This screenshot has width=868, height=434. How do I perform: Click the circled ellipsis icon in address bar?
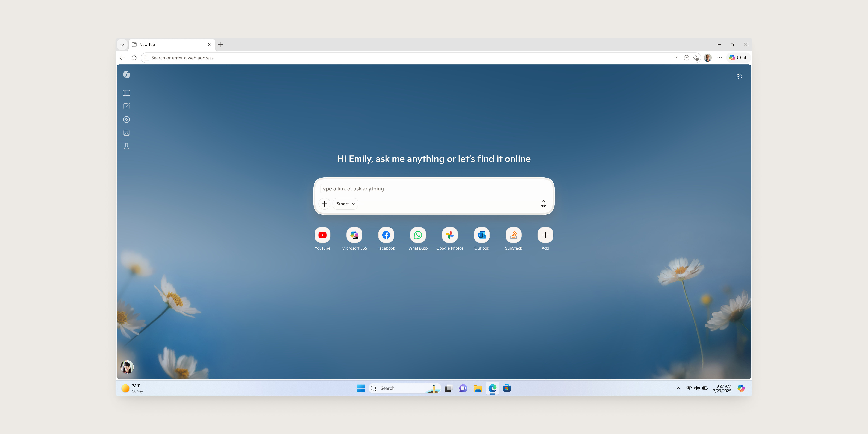(686, 58)
